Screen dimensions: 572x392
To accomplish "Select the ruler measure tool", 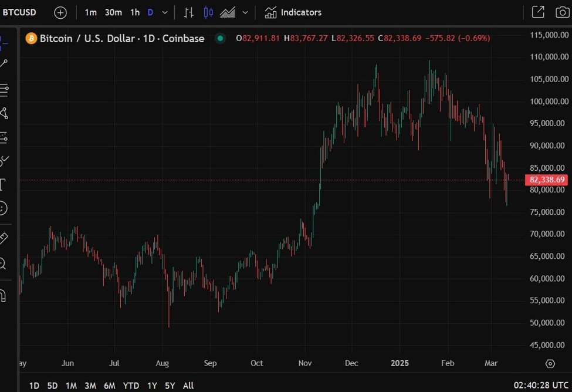I will [x=4, y=238].
